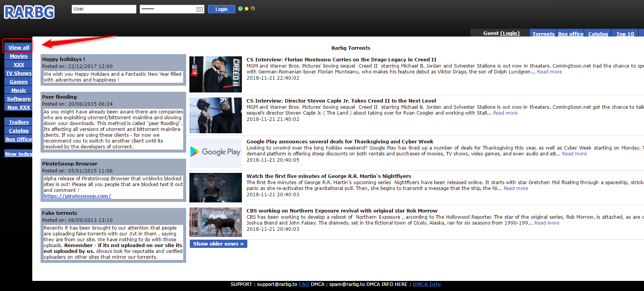Click Read more on Nightflyers article

coord(516,188)
